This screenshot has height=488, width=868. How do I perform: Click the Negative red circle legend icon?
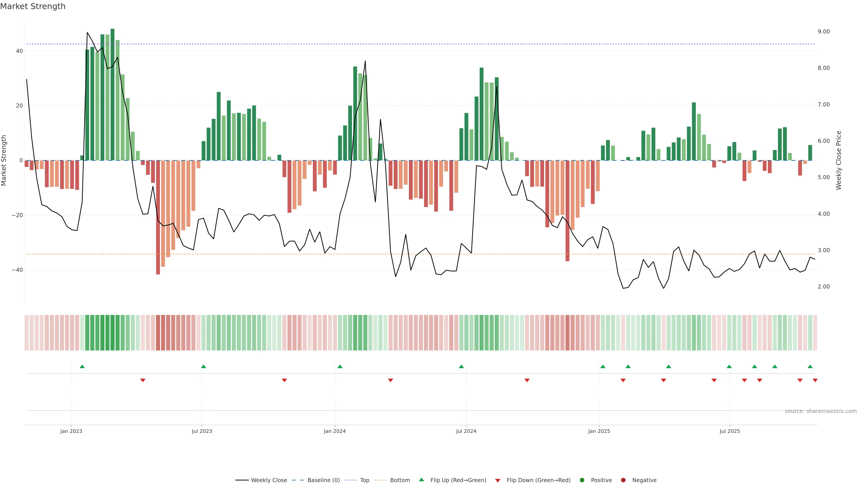(623, 480)
